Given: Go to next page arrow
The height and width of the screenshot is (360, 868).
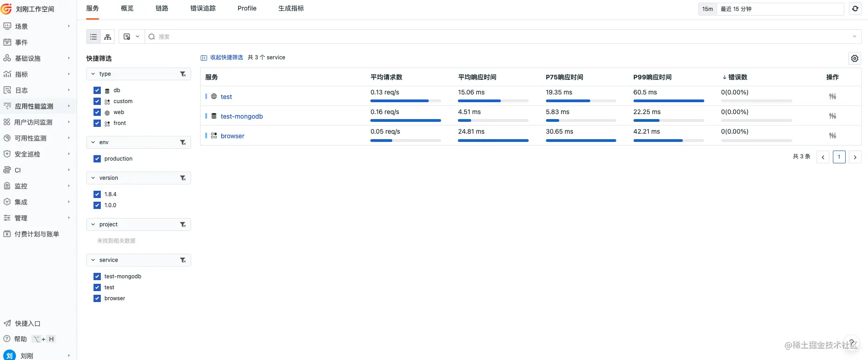Looking at the screenshot, I should coord(855,157).
